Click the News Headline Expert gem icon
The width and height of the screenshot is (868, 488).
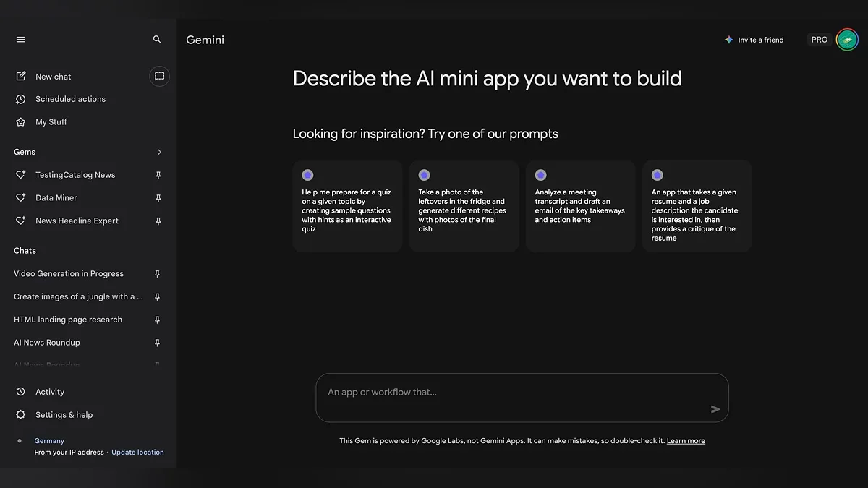20,221
